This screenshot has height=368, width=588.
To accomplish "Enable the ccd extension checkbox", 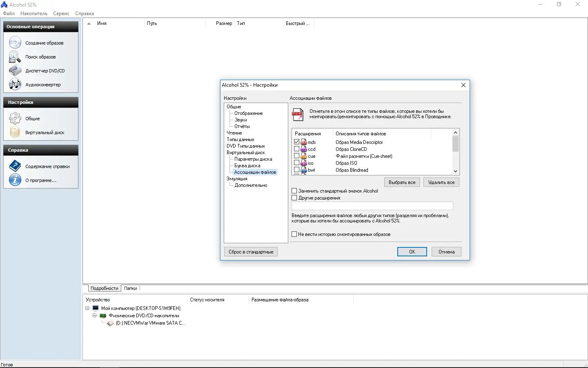I will (x=297, y=149).
